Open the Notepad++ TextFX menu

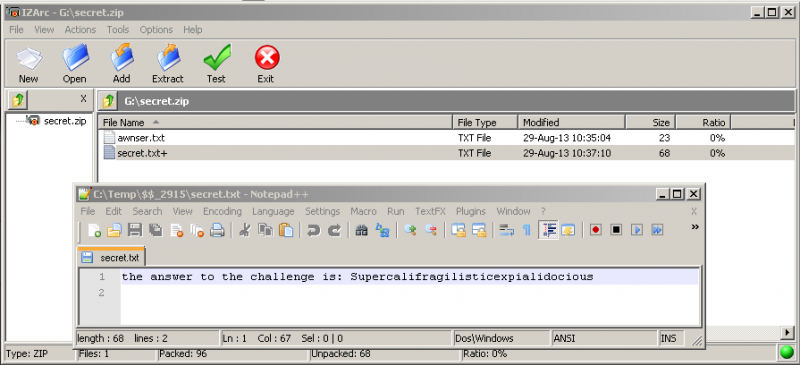pos(430,211)
